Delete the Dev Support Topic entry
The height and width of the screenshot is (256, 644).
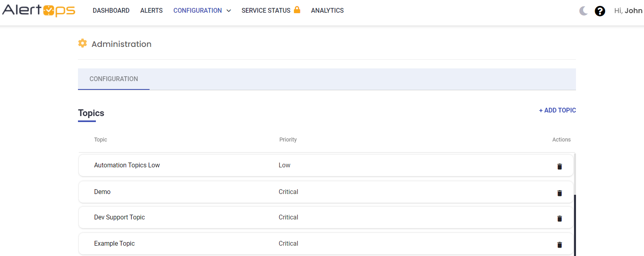click(x=559, y=219)
